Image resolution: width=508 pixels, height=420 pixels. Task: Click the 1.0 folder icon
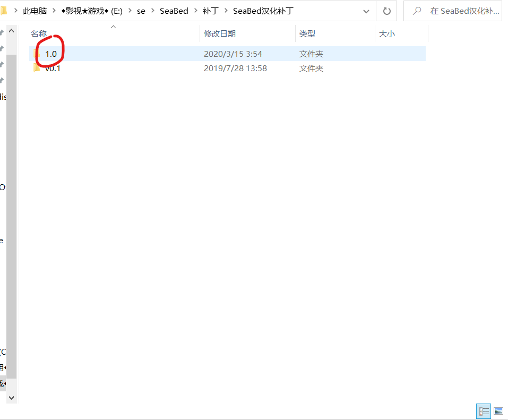pos(37,54)
